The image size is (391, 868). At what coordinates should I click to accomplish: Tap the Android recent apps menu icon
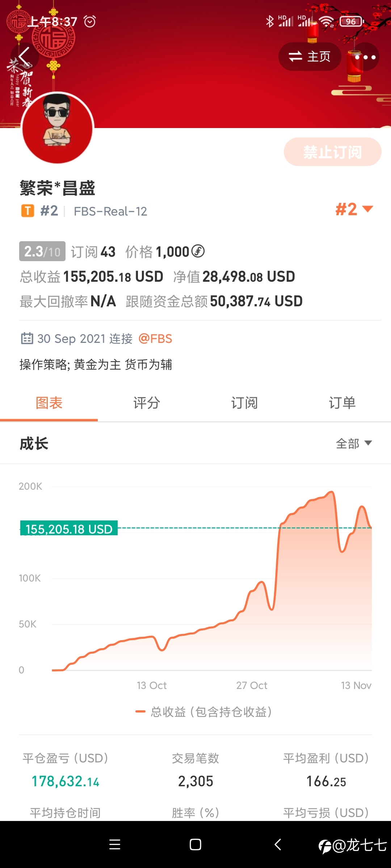tap(115, 844)
